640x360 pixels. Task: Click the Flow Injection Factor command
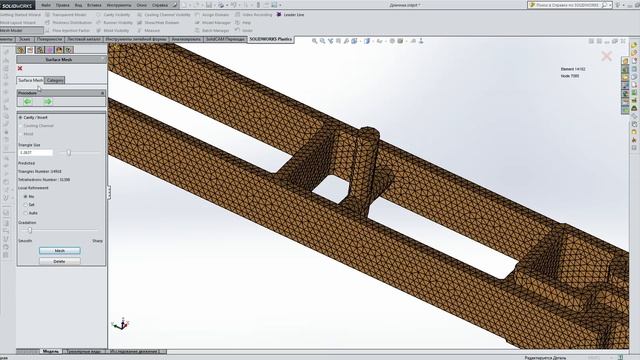pos(67,30)
